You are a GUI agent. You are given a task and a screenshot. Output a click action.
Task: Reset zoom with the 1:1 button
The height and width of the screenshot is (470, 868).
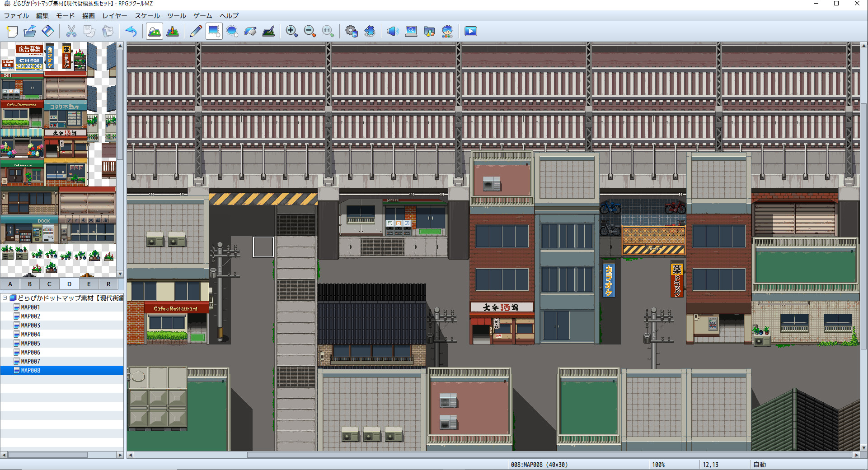[x=328, y=31]
